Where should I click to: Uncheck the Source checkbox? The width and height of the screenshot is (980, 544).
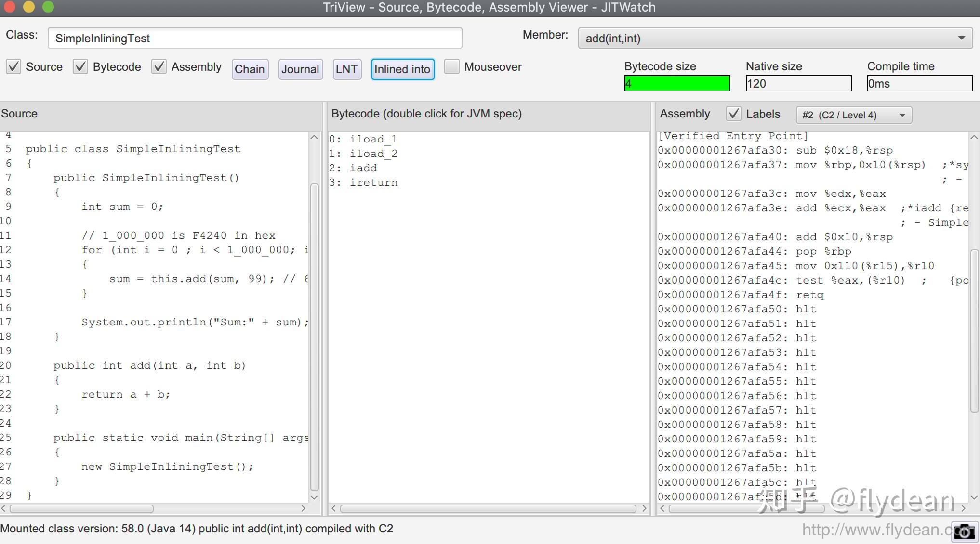click(14, 66)
